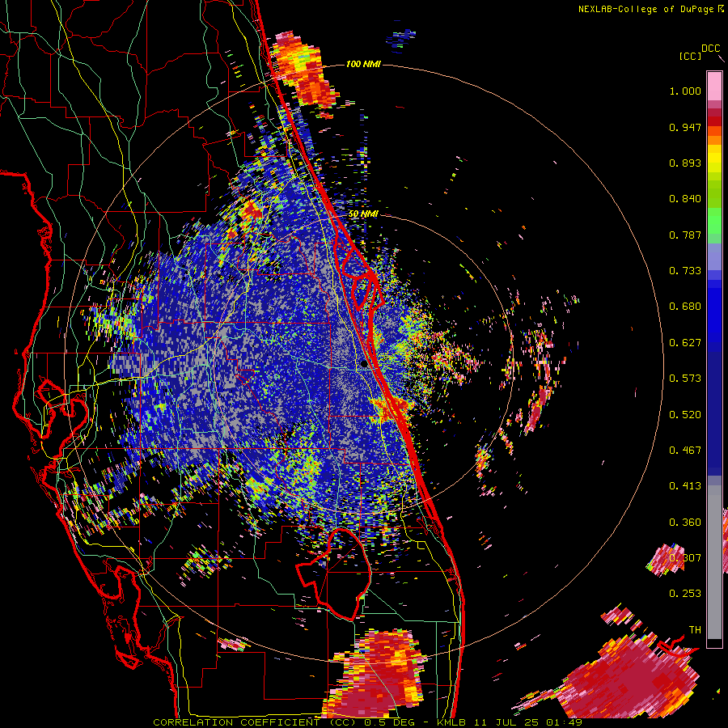728x728 pixels.
Task: Click the pink top segment of color bar
Action: [x=714, y=86]
